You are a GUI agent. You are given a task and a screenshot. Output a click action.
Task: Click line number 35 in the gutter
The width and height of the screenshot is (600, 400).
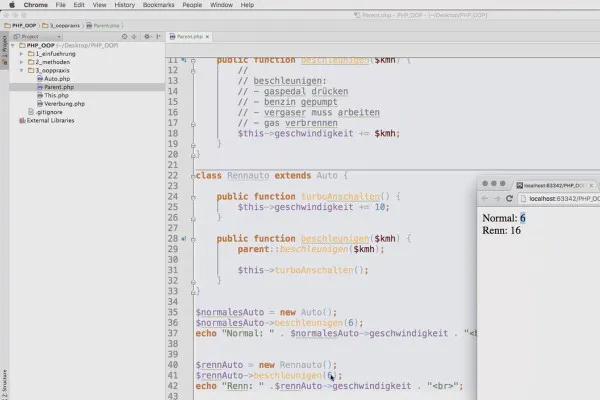pos(173,312)
